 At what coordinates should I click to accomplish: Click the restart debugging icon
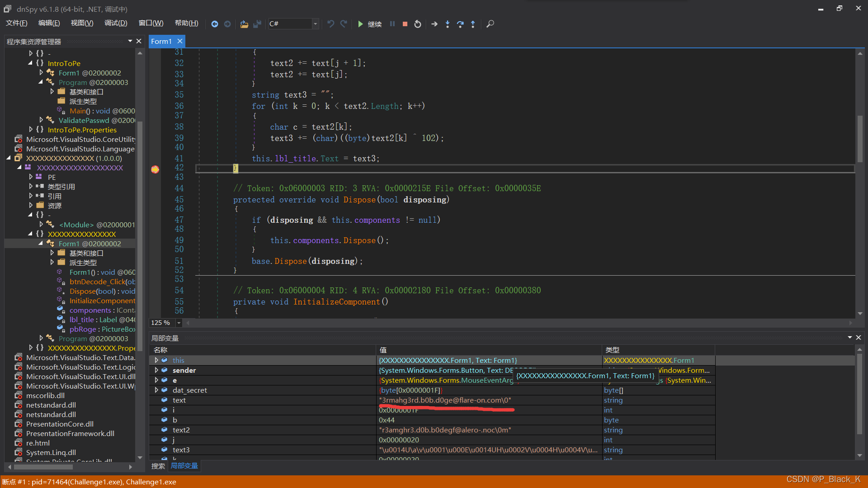418,24
